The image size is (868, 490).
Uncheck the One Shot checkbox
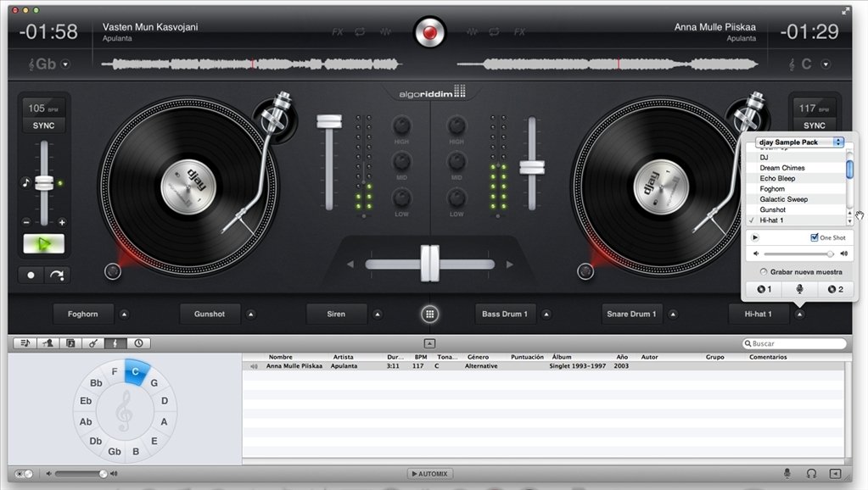click(815, 238)
